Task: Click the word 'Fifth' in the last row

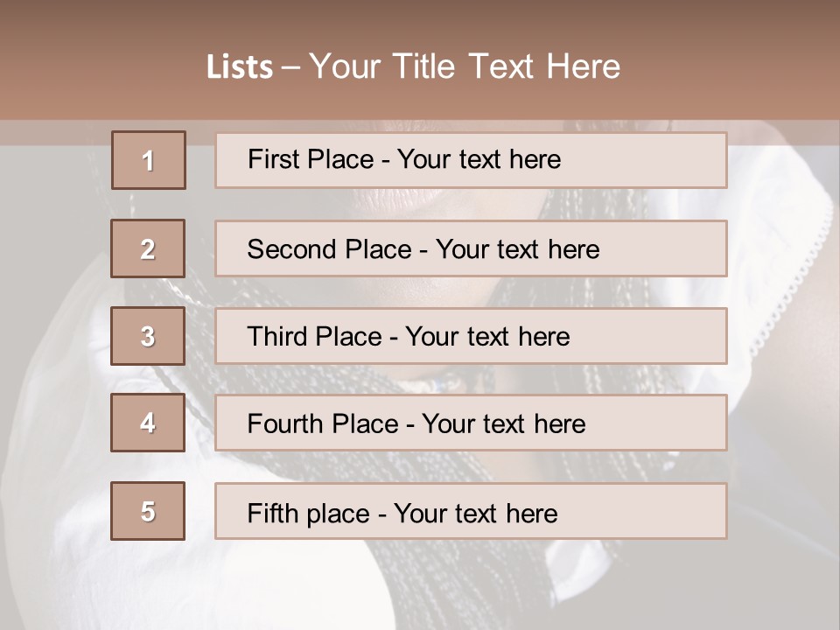Action: pyautogui.click(x=272, y=513)
